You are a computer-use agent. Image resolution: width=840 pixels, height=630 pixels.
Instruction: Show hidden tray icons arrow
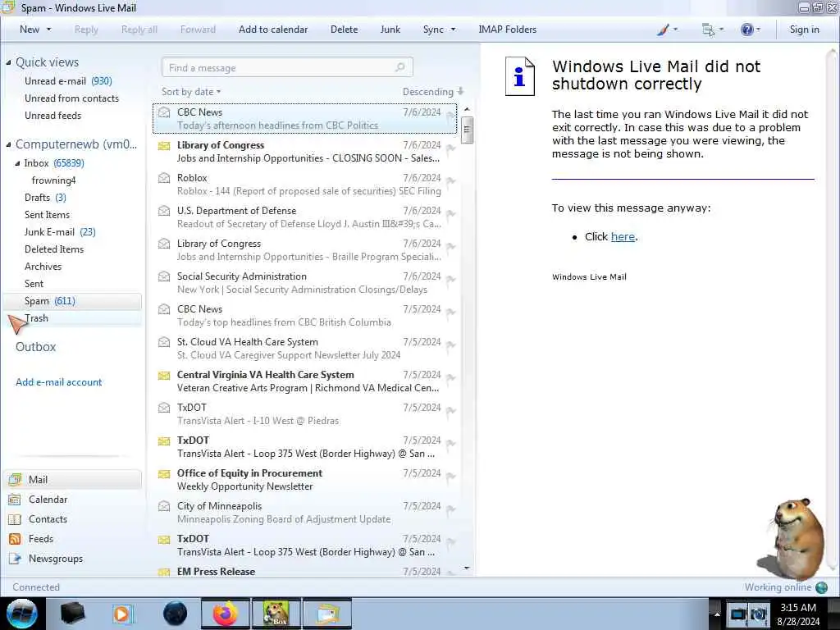click(x=717, y=614)
